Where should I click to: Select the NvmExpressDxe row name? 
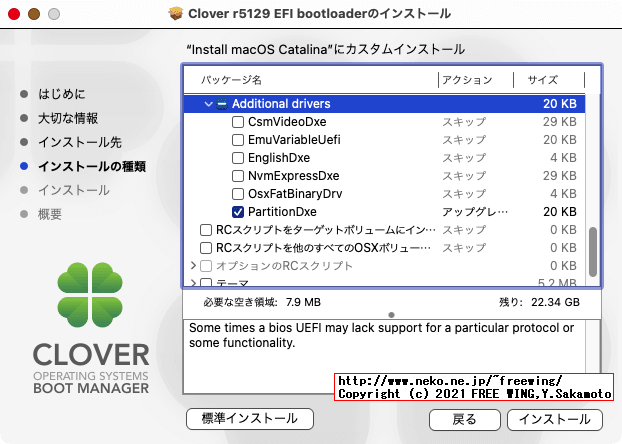[294, 176]
